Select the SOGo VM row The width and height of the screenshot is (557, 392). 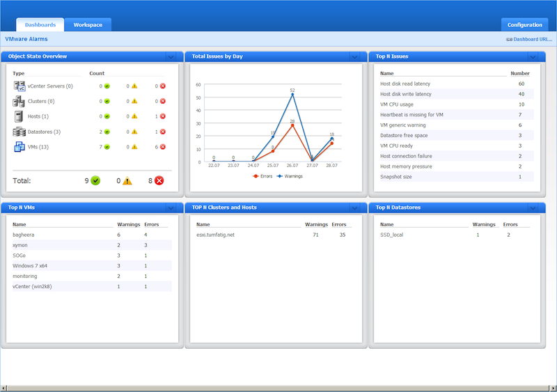(x=92, y=256)
